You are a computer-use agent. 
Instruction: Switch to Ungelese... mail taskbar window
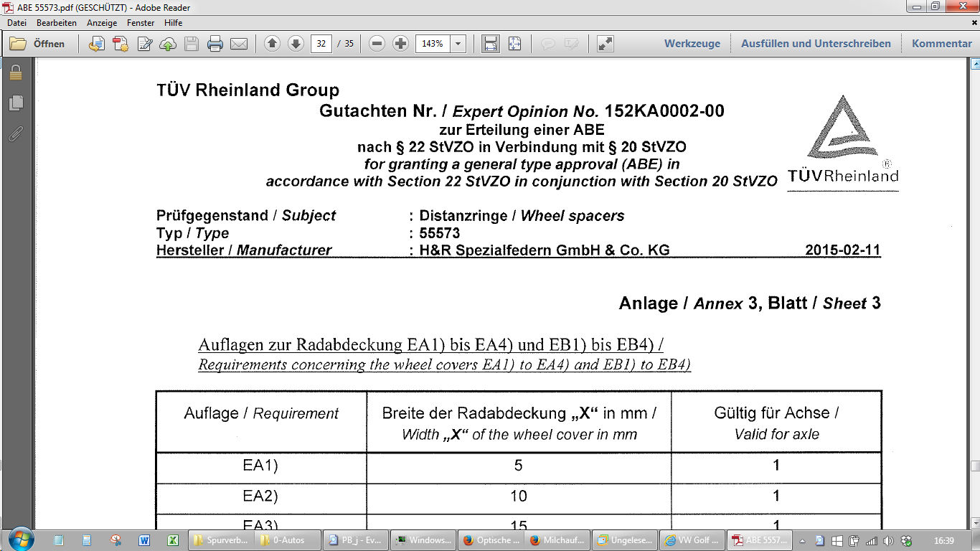tap(626, 540)
